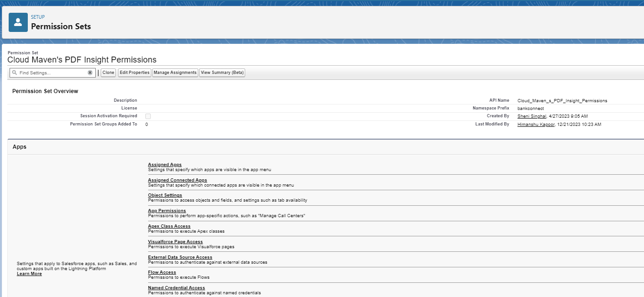
Task: Click the Cloud Maven's PDF Insight Permissions title
Action: pyautogui.click(x=82, y=60)
